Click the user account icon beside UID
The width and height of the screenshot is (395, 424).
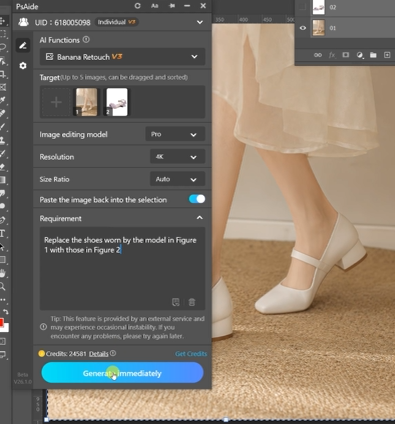click(23, 22)
